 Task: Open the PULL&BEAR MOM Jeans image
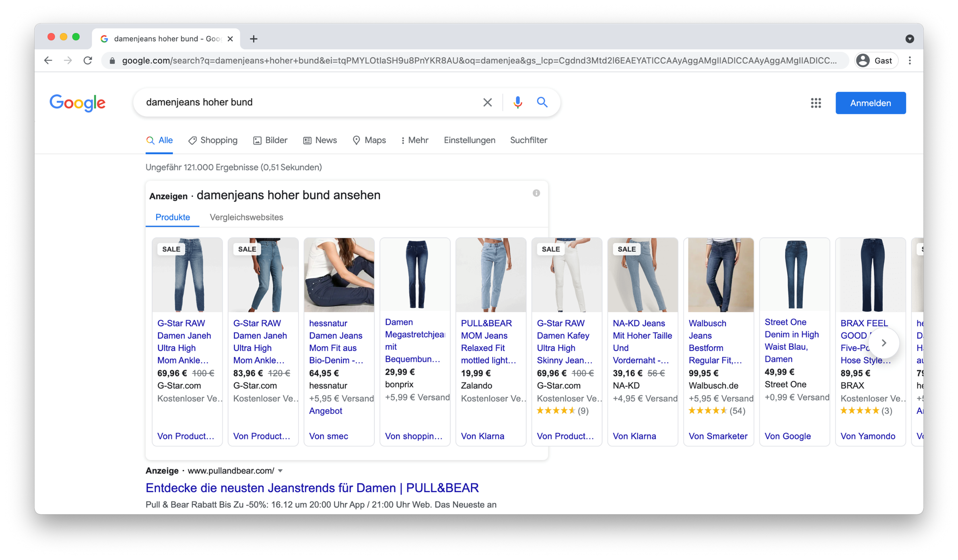click(491, 275)
